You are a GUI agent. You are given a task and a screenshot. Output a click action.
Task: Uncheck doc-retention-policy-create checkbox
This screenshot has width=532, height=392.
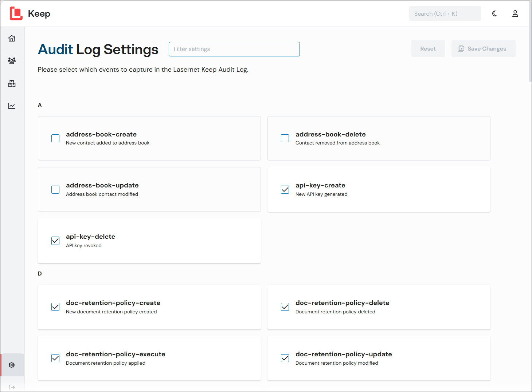pyautogui.click(x=55, y=307)
